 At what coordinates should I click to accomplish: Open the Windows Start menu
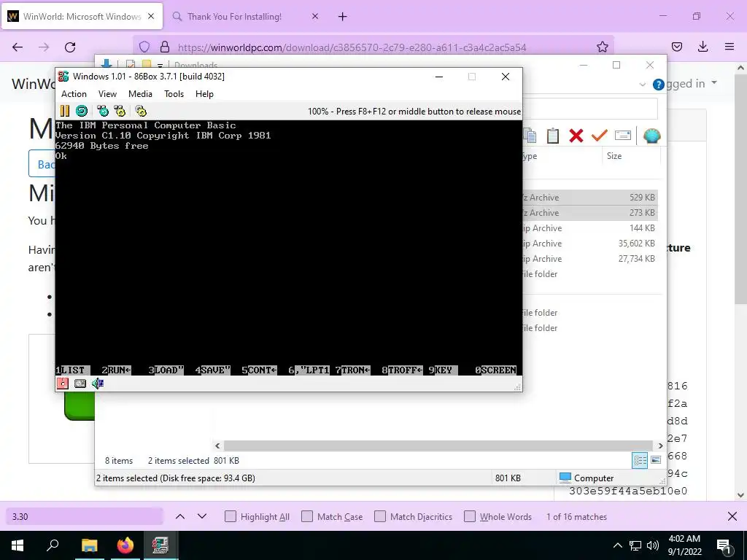point(18,545)
